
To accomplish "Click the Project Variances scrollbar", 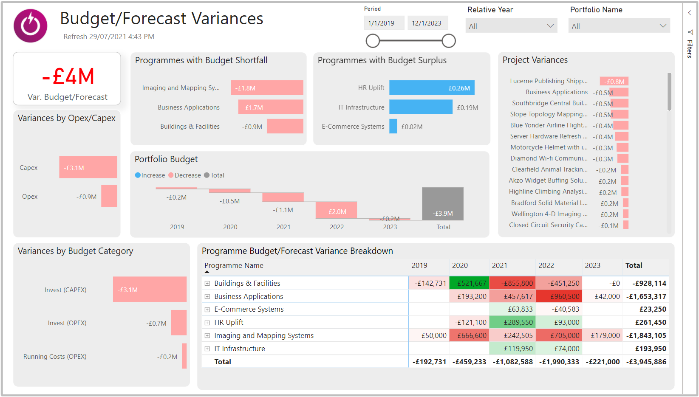I will click(x=669, y=91).
